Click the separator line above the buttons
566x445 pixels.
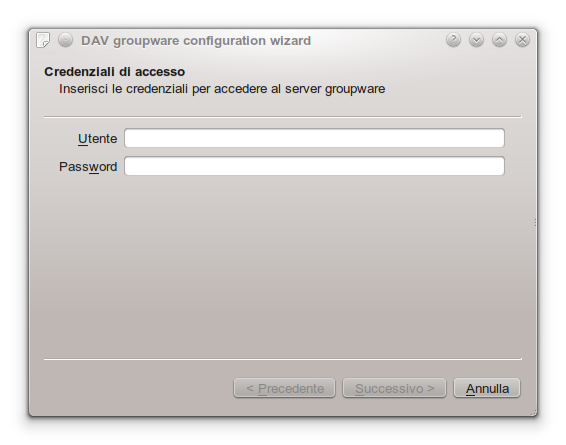(283, 359)
